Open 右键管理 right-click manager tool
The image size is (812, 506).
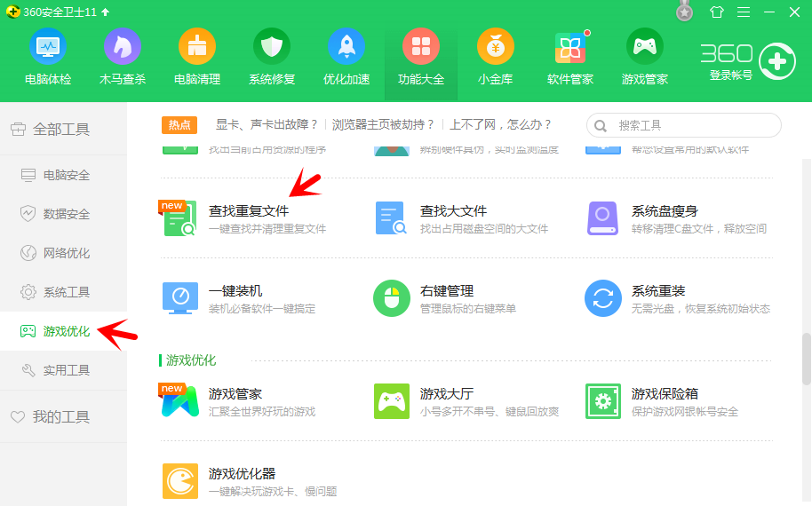446,291
